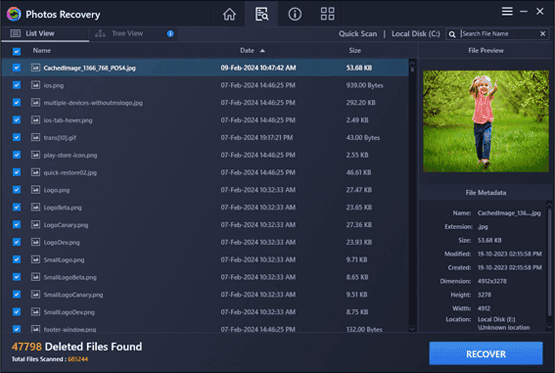This screenshot has width=555, height=373.
Task: Uncheck the LogoBeta.png checkbox
Action: click(17, 207)
